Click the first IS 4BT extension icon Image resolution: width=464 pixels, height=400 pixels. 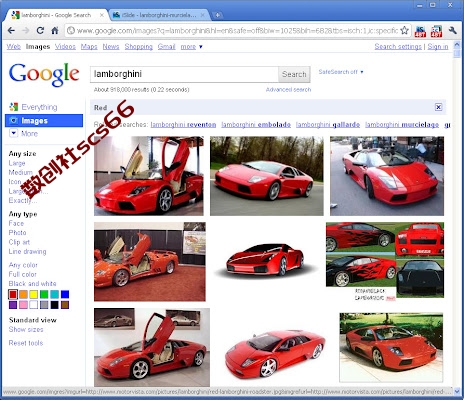pyautogui.click(x=420, y=31)
